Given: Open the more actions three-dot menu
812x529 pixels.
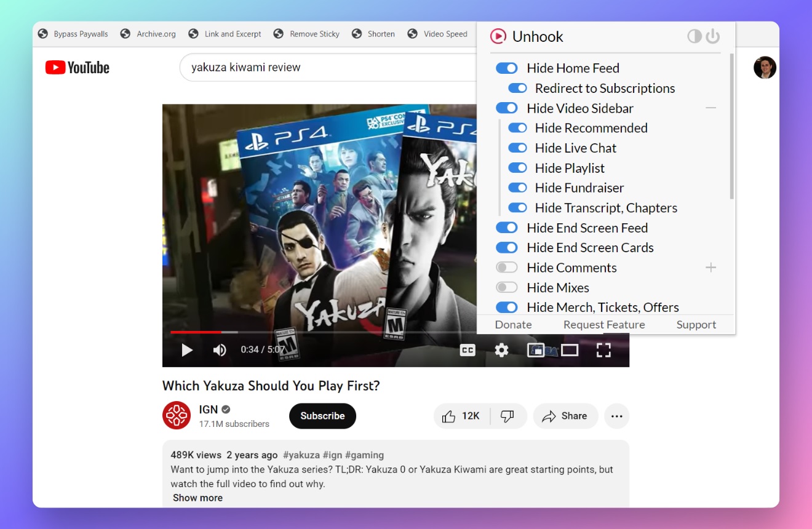Looking at the screenshot, I should pos(616,416).
